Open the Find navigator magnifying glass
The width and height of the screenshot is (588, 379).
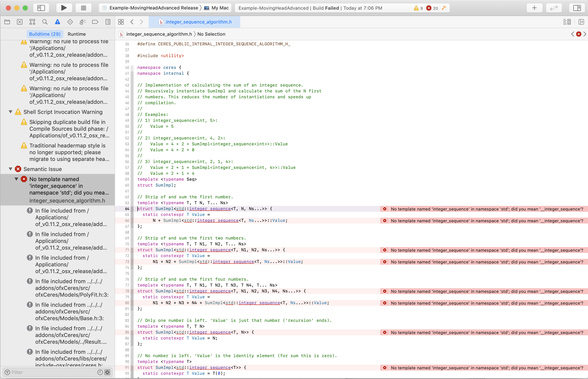point(45,22)
